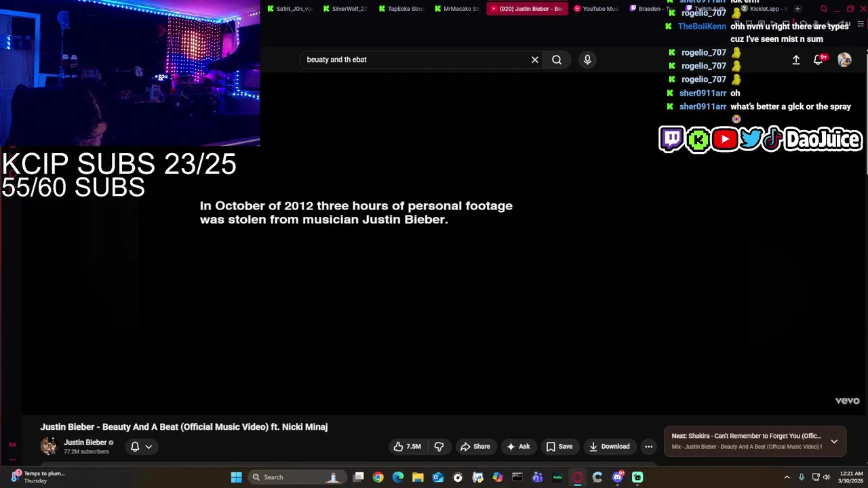Expand the notification preference chevron beside the bell
The width and height of the screenshot is (868, 488).
point(149,447)
